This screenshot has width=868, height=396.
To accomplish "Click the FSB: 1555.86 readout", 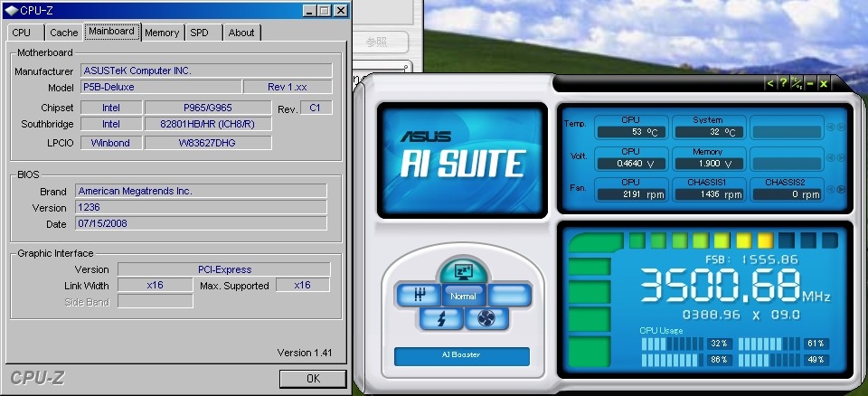I will (751, 259).
